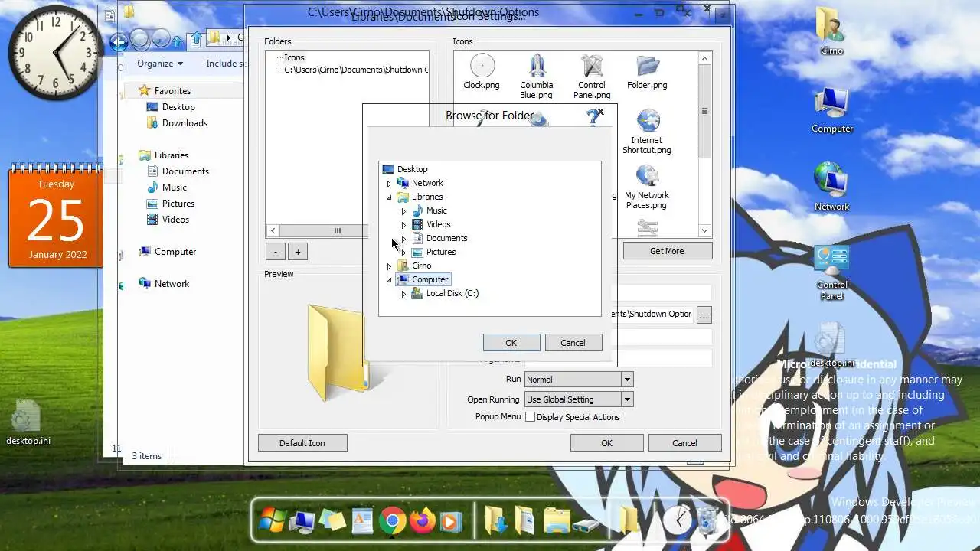Click the ellipsis browse button
This screenshot has width=980, height=551.
coord(704,315)
